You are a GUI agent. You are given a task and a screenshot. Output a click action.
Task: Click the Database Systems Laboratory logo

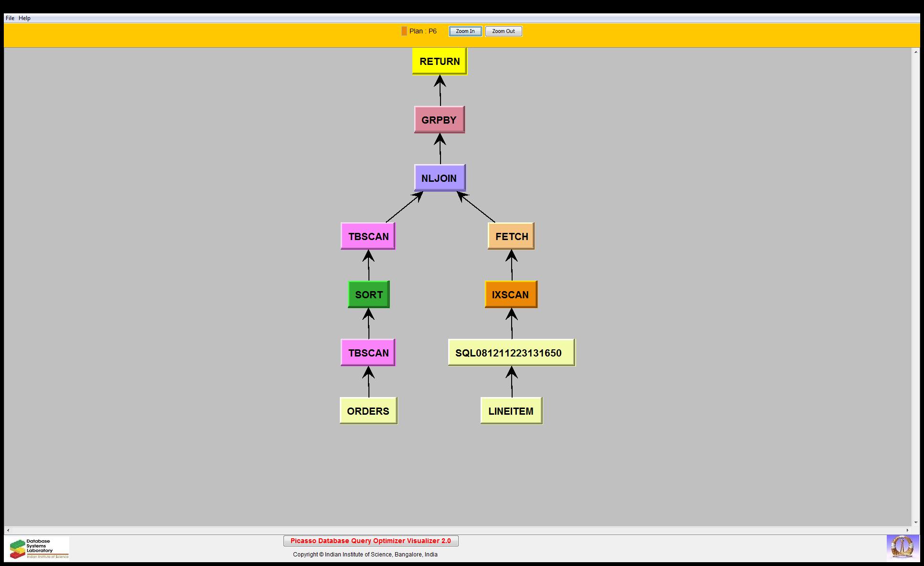pos(39,548)
